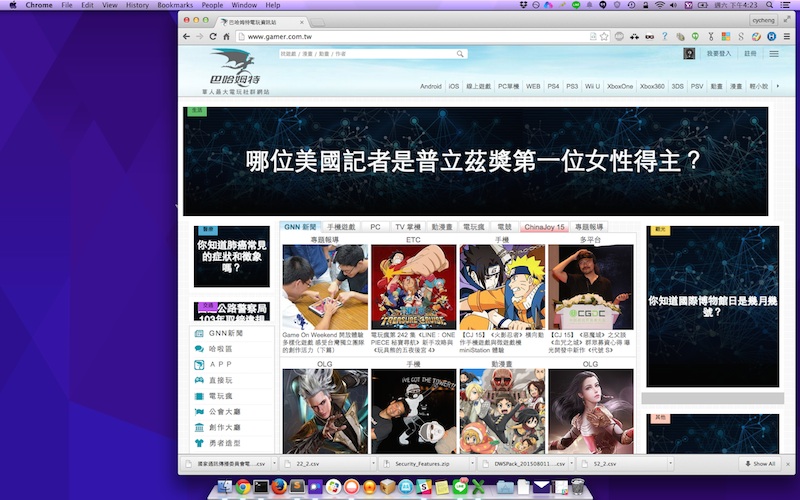Switch to the 手機遊戲 news tab

[x=341, y=227]
